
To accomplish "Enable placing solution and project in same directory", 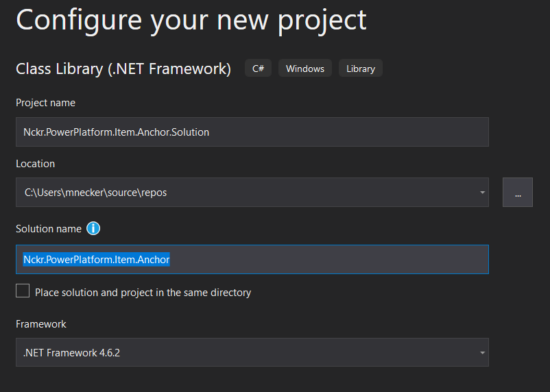I will click(23, 291).
